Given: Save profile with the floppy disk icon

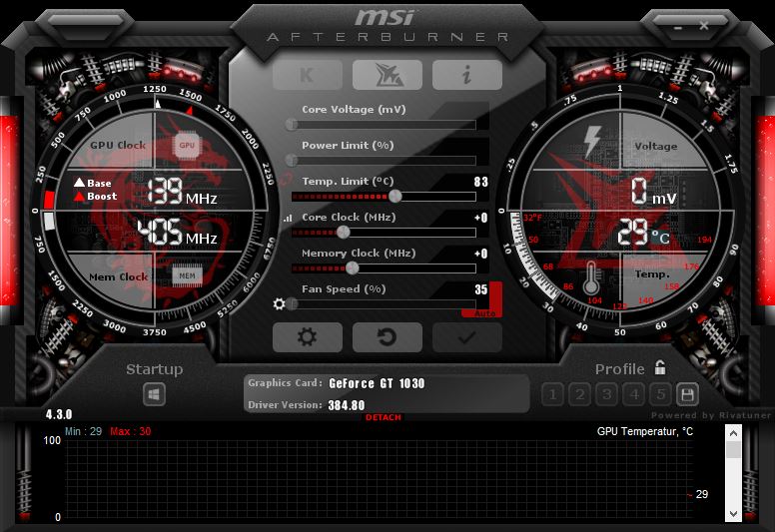Looking at the screenshot, I should 687,394.
